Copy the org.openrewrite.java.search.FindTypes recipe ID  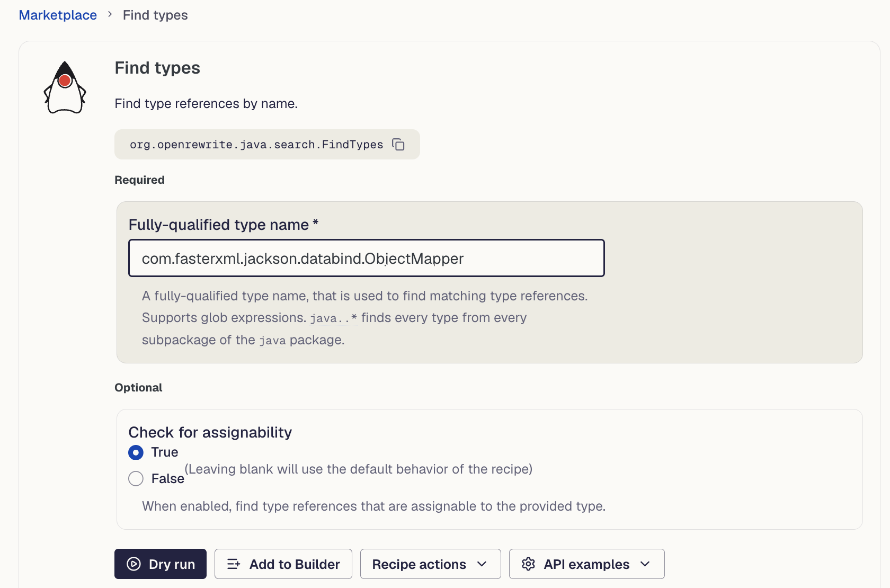tap(398, 145)
